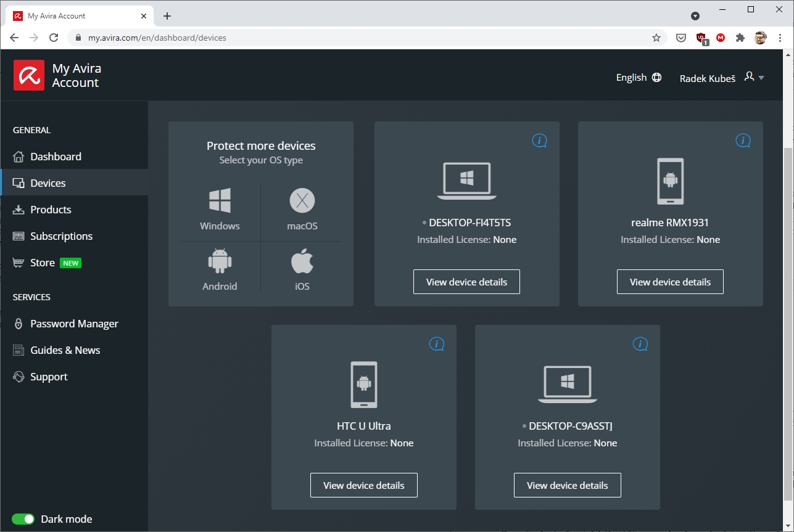Click the DESKTOP-FI4T5TS laptop icon
This screenshot has width=794, height=532.
(x=467, y=181)
